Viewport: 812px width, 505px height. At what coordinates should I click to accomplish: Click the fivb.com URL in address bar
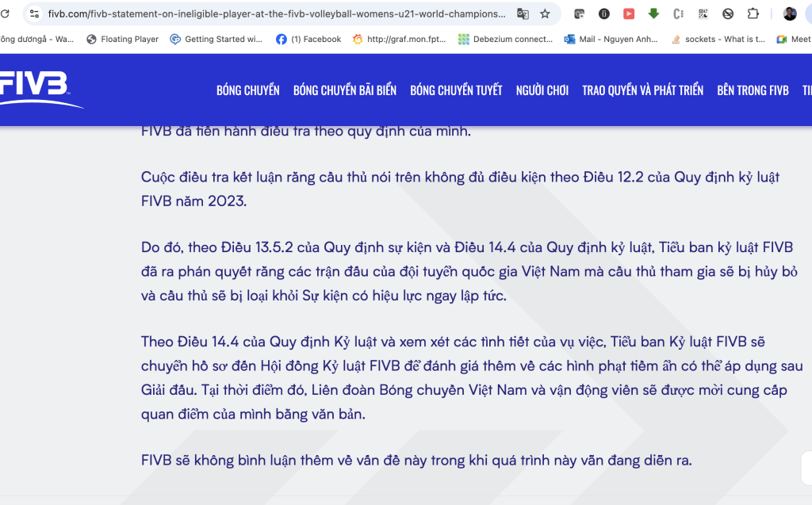(x=277, y=14)
